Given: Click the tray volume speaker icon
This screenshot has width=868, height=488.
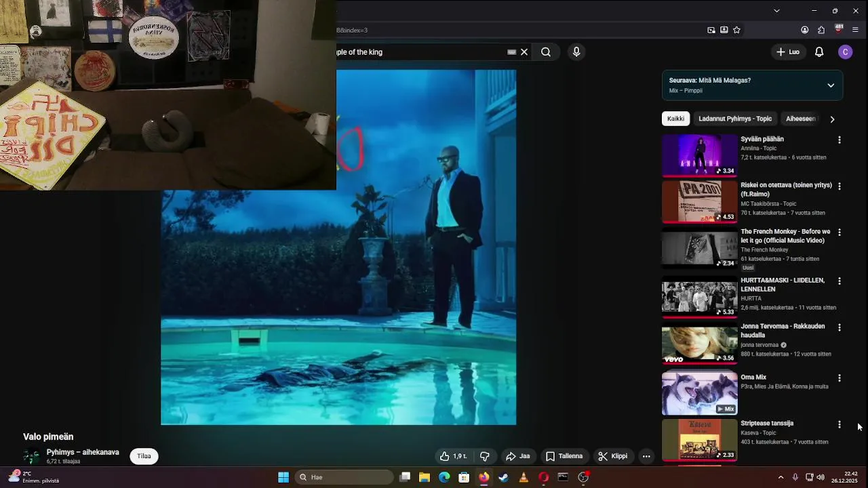Looking at the screenshot, I should click(x=821, y=477).
